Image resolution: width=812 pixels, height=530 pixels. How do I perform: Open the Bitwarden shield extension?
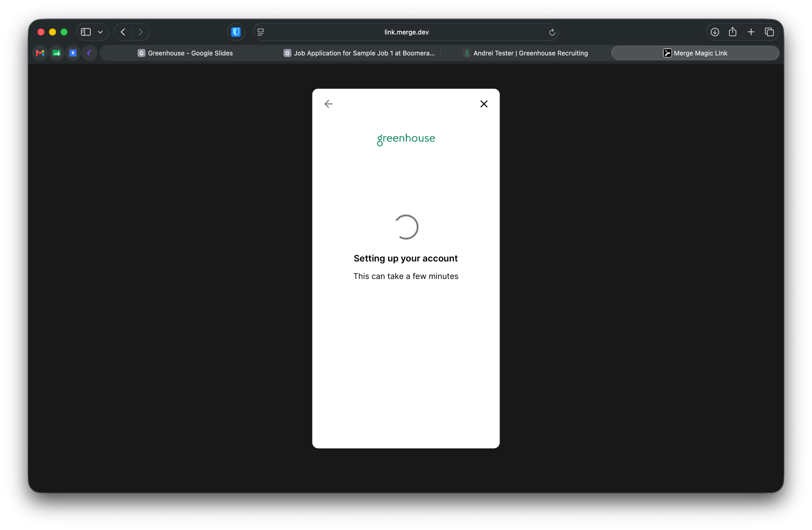pyautogui.click(x=236, y=32)
